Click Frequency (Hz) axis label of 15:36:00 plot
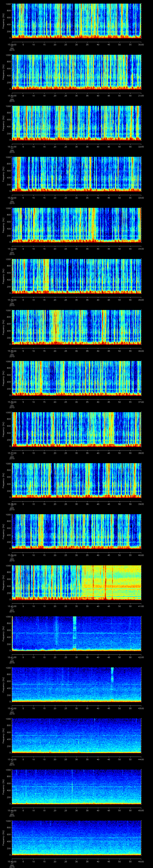 [3, 378]
